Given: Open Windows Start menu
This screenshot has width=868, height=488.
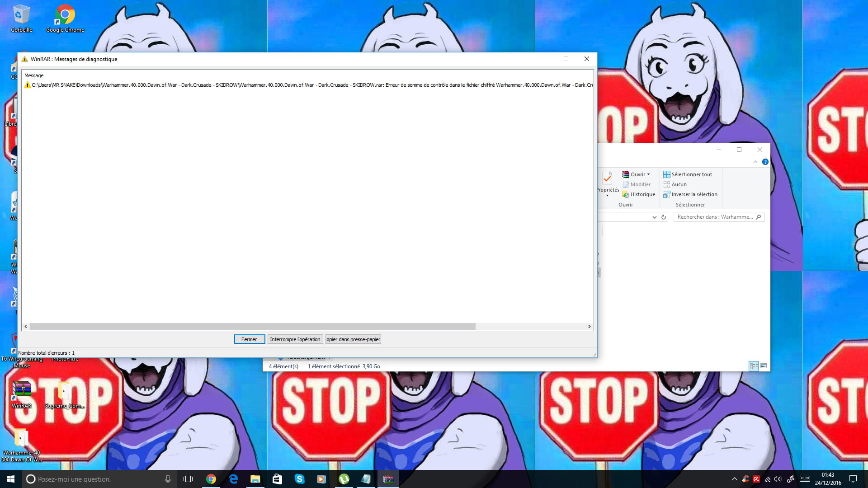Looking at the screenshot, I should [11, 479].
